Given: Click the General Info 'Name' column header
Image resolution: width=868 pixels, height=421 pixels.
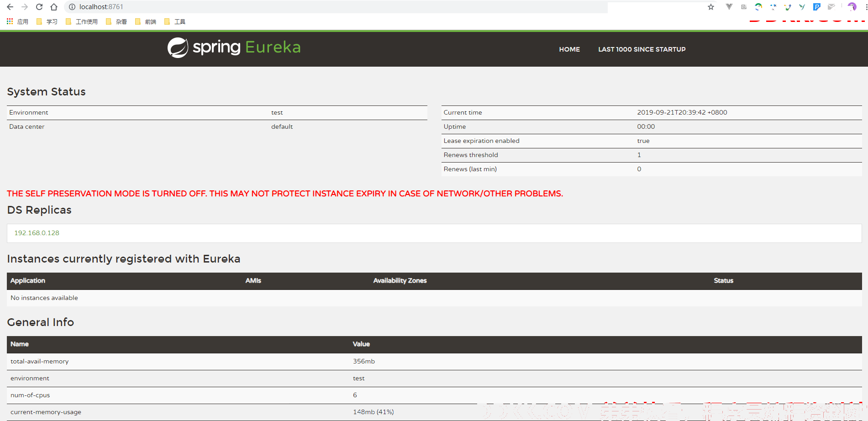Looking at the screenshot, I should click(x=20, y=344).
